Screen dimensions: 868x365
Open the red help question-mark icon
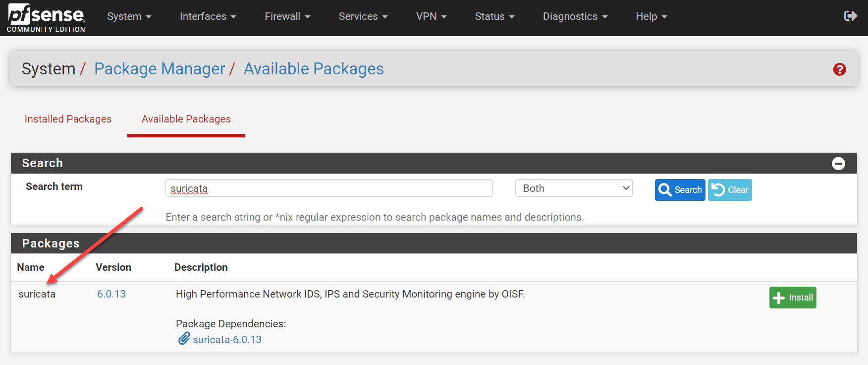click(839, 69)
